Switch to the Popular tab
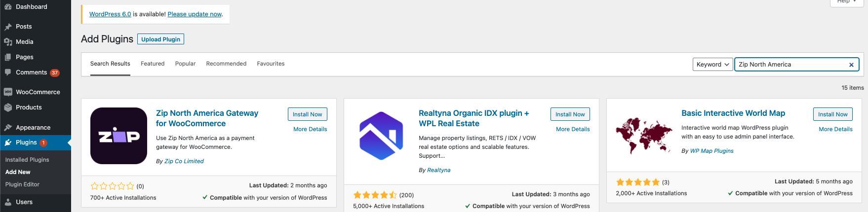The width and height of the screenshot is (868, 212). [185, 64]
